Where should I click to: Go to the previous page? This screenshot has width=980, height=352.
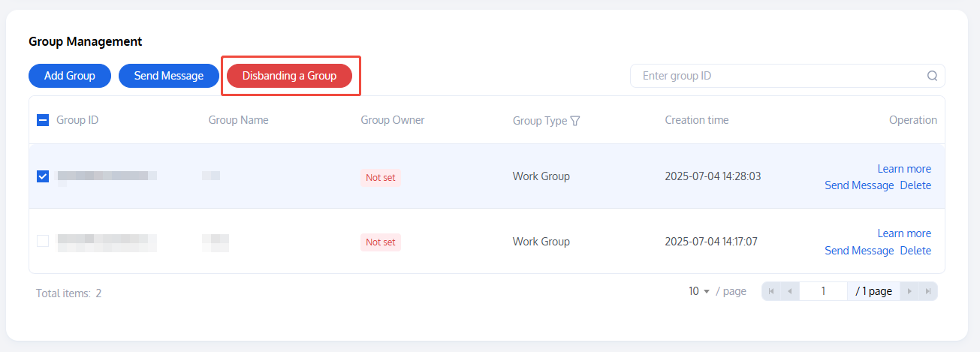coord(789,291)
